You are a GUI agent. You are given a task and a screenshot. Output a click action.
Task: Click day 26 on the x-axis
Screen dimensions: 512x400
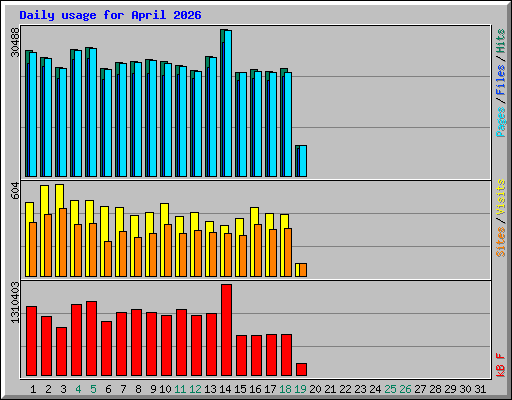[x=405, y=389]
